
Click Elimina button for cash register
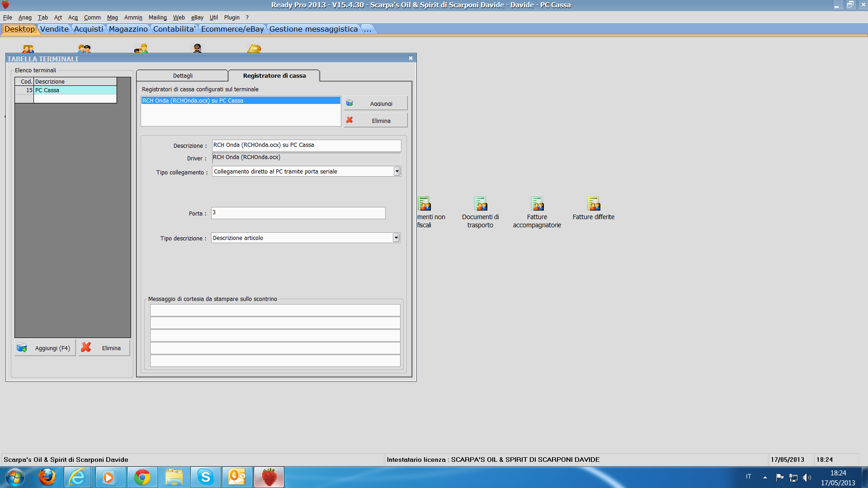tap(375, 121)
